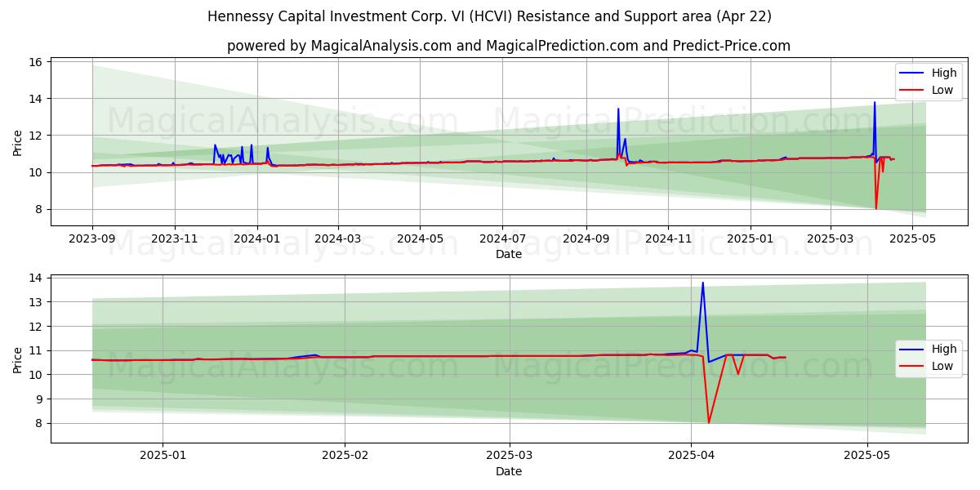Screen dimensions: 980x490
Task: Click 'Low' in the upper chart legend
Action: pyautogui.click(x=942, y=90)
